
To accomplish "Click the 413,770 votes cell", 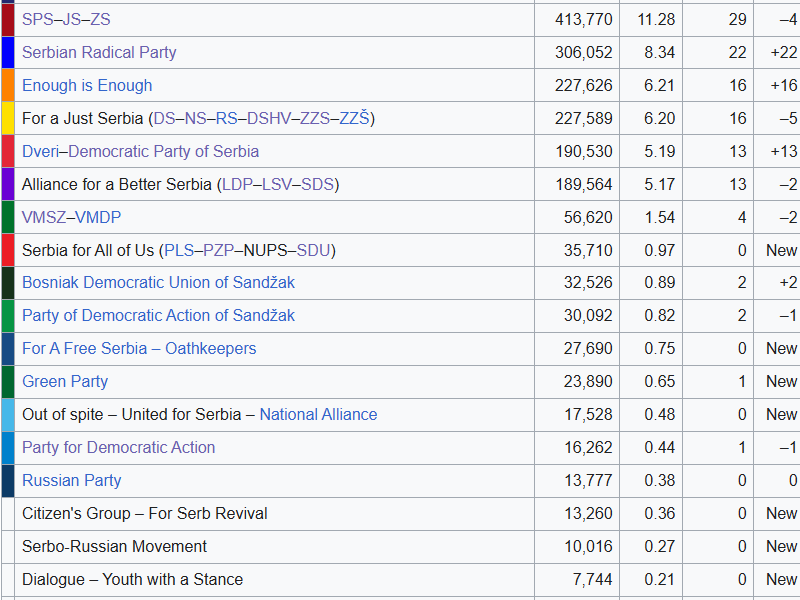I will 584,19.
